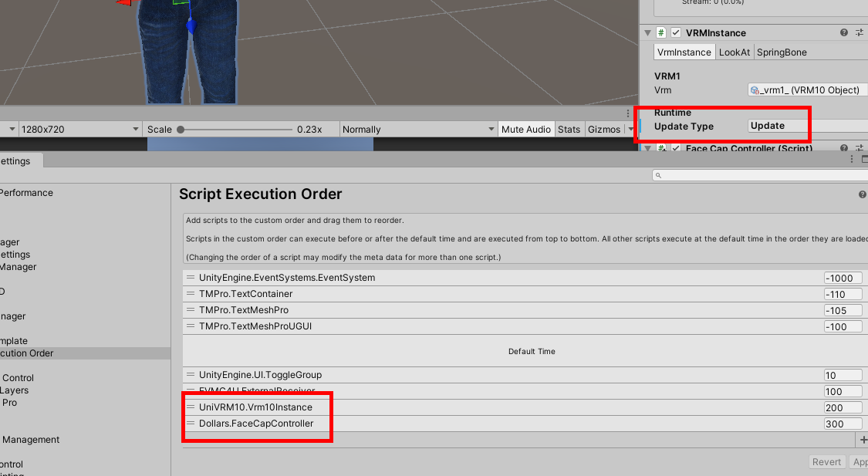Viewport: 868px width, 476px height.
Task: Click the plus button to add script
Action: click(863, 440)
